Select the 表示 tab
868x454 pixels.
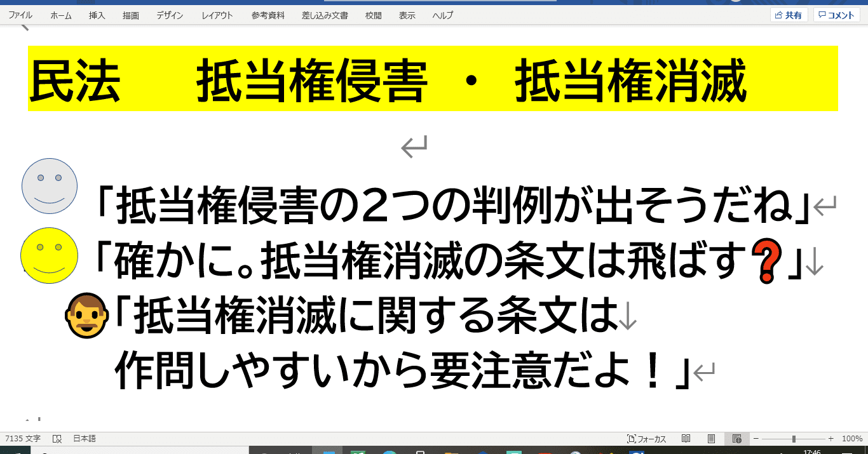(x=407, y=15)
